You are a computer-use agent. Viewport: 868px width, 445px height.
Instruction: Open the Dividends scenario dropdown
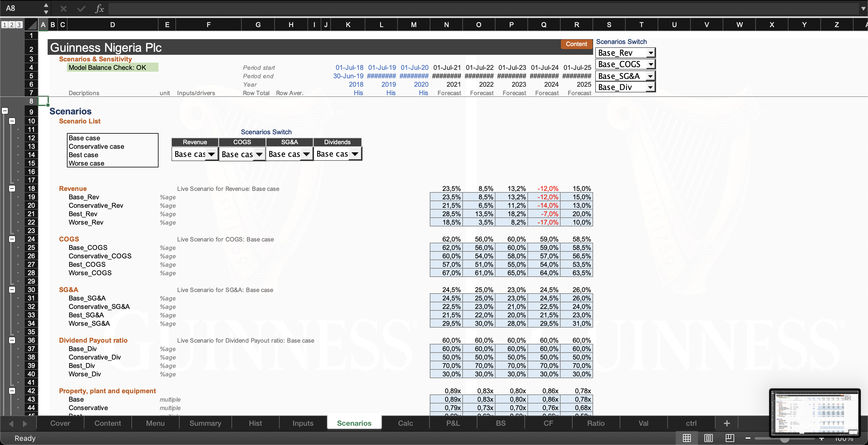point(355,154)
